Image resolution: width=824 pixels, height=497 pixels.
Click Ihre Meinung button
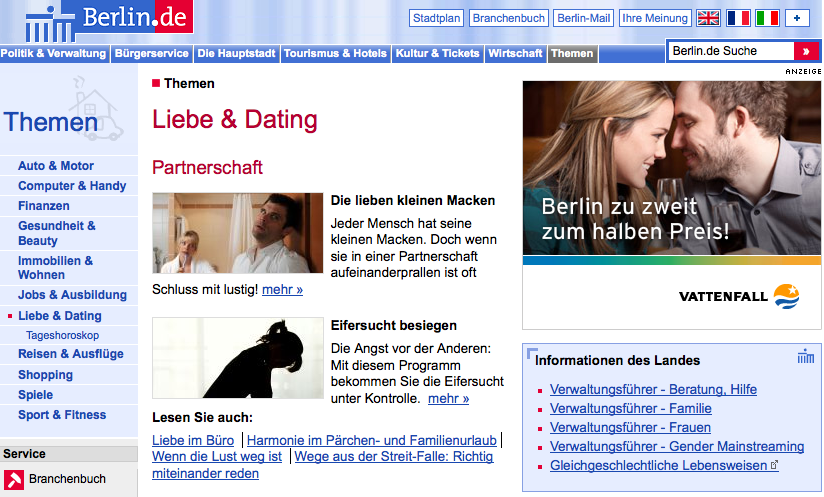[x=655, y=18]
